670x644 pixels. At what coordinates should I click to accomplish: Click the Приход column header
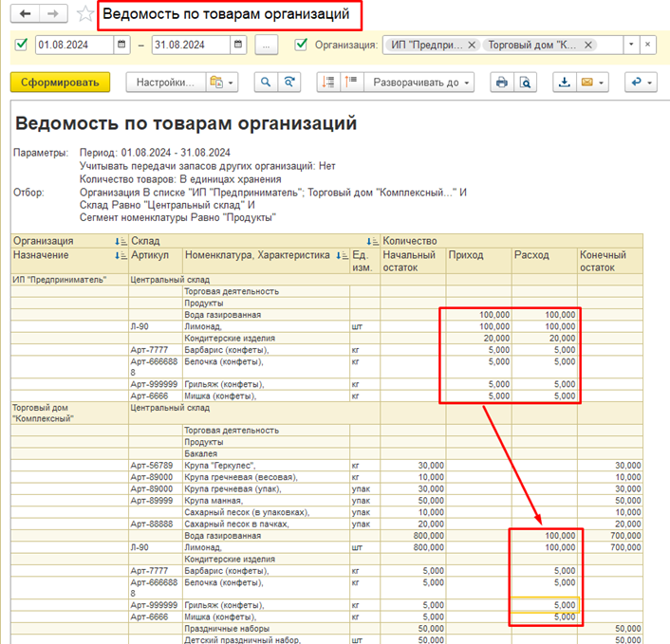click(x=478, y=261)
